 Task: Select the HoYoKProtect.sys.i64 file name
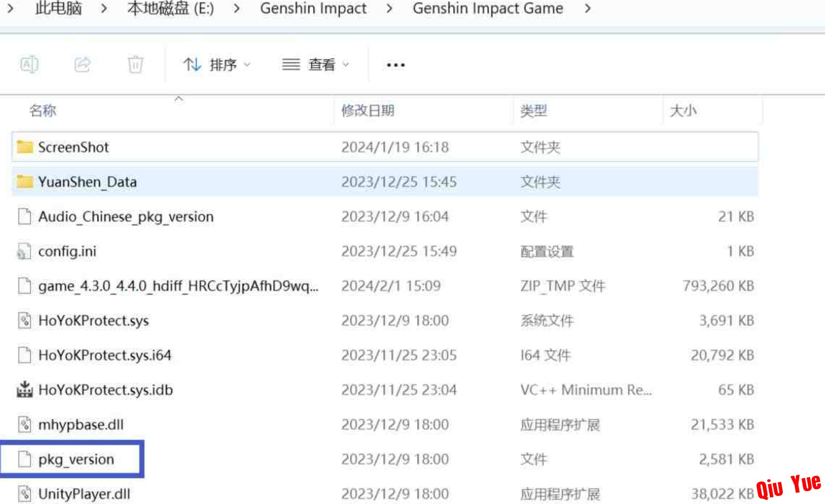click(x=105, y=355)
